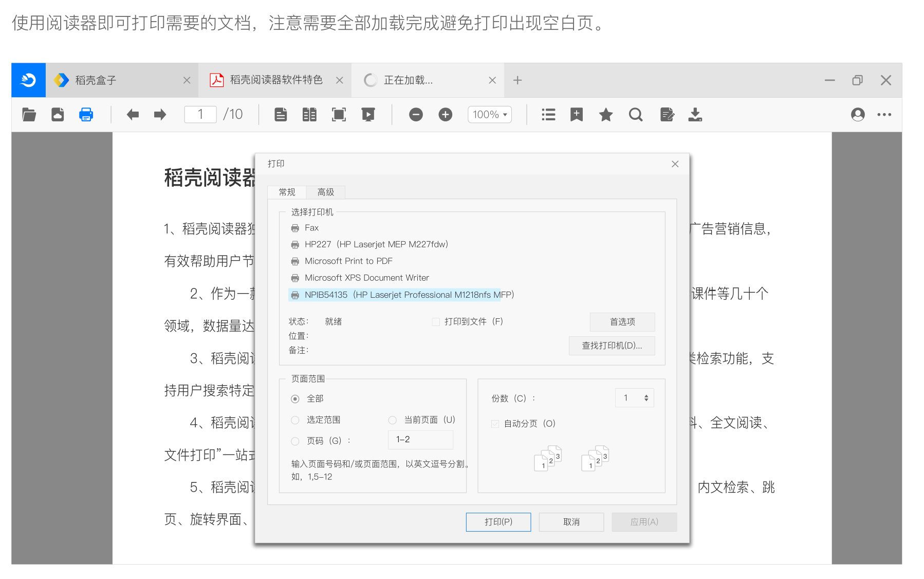Image resolution: width=924 pixels, height=579 pixels.
Task: Restore the window with the restore button
Action: [x=857, y=80]
